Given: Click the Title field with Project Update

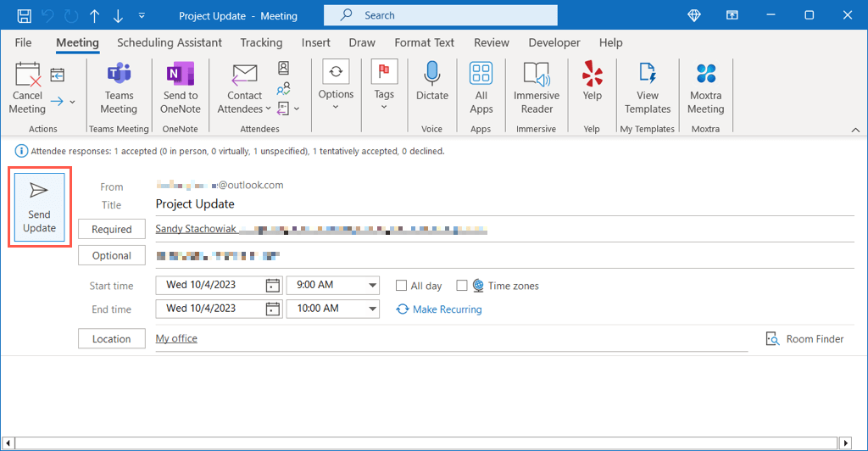Looking at the screenshot, I should [x=500, y=204].
